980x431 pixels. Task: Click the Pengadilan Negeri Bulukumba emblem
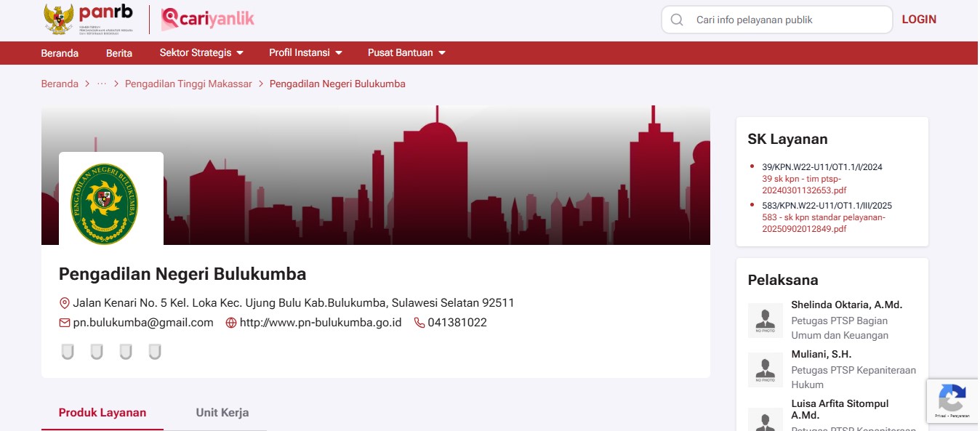coord(104,201)
